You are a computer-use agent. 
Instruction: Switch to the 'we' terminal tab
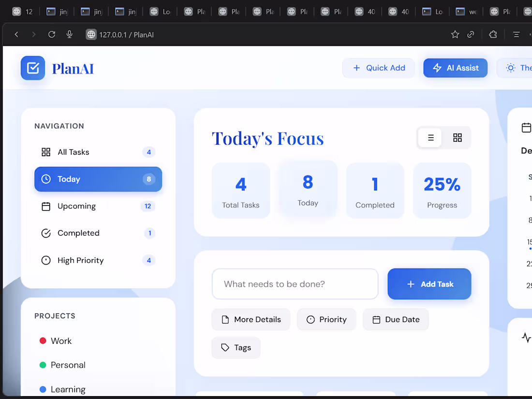point(467,12)
